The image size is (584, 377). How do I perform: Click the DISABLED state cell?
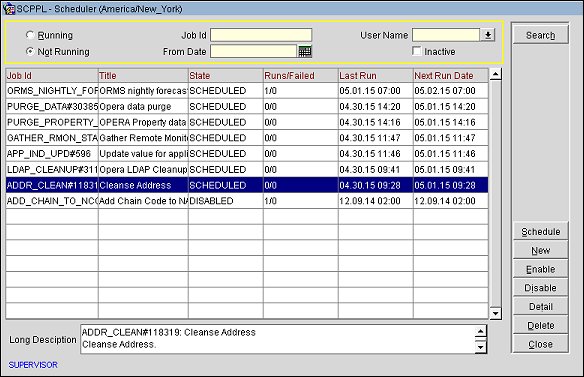(x=226, y=201)
